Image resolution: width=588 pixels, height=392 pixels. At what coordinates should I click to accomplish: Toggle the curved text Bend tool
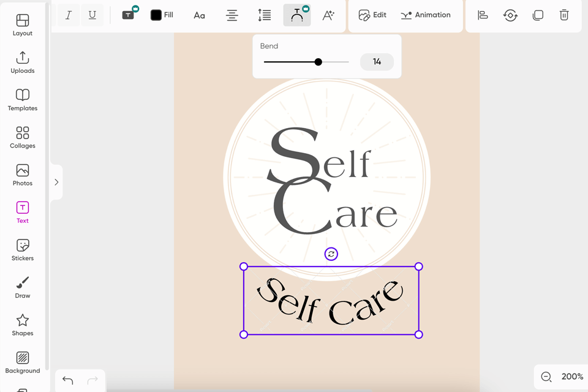tap(297, 15)
